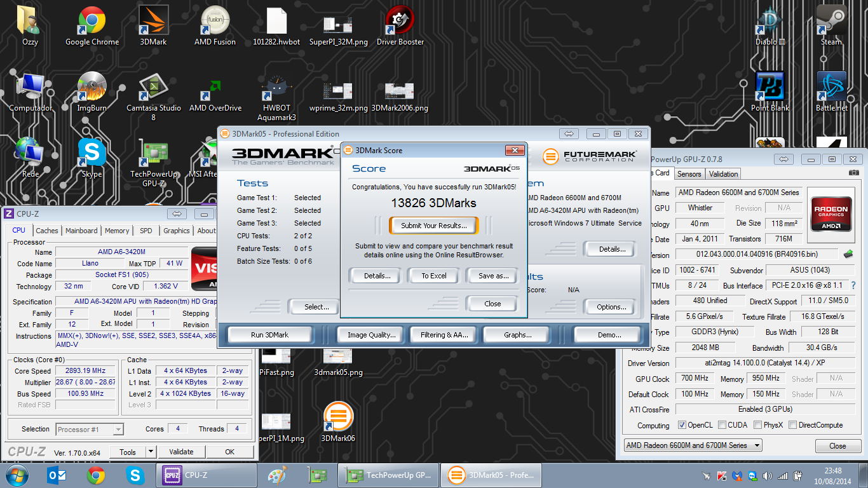The width and height of the screenshot is (868, 488).
Task: Open GPU selection dropdown in GPU-Z
Action: [693, 445]
